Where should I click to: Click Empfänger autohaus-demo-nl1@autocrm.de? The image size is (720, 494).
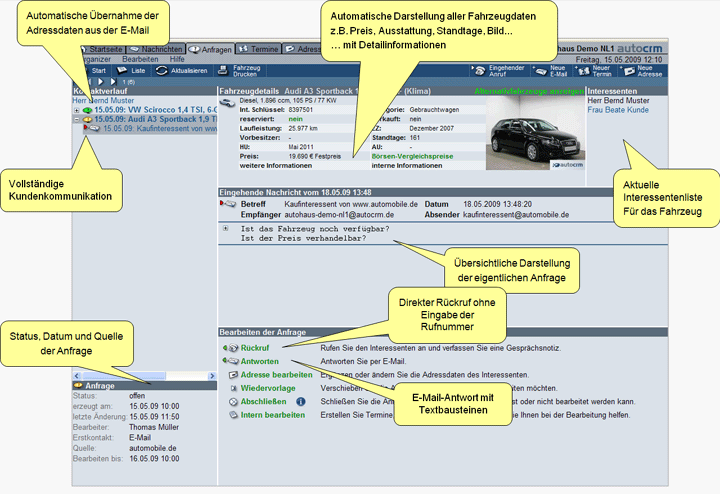(340, 214)
